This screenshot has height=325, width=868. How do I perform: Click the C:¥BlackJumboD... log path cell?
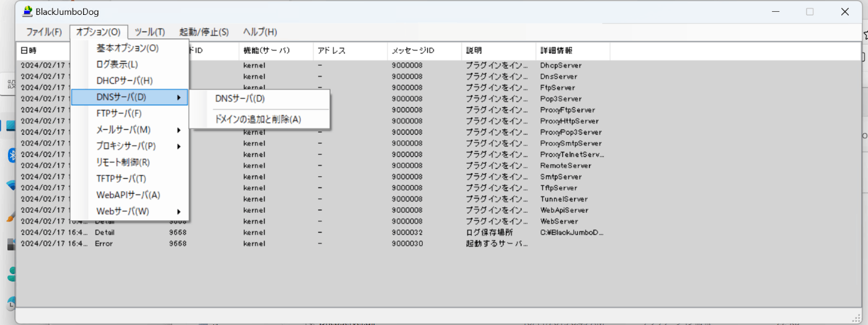[572, 233]
